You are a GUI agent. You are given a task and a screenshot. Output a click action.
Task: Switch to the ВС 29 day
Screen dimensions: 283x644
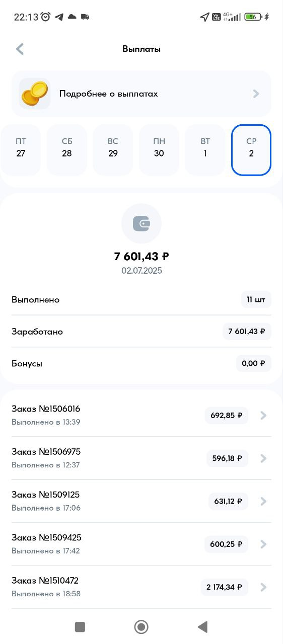113,150
